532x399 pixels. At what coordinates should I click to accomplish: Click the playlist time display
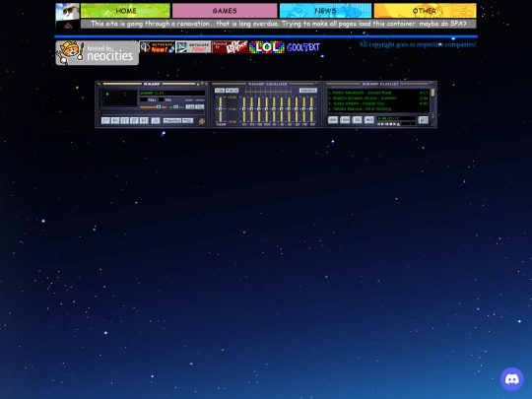pos(396,118)
